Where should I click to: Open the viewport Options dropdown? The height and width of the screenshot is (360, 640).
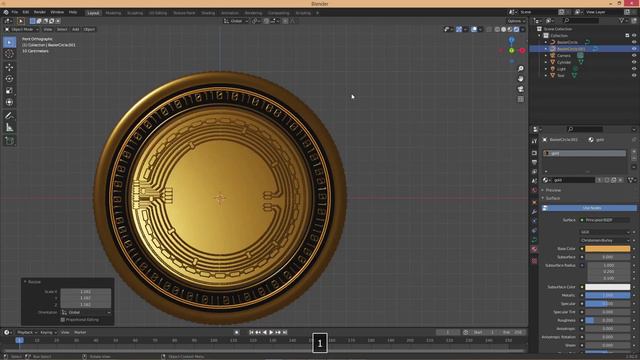coord(516,21)
